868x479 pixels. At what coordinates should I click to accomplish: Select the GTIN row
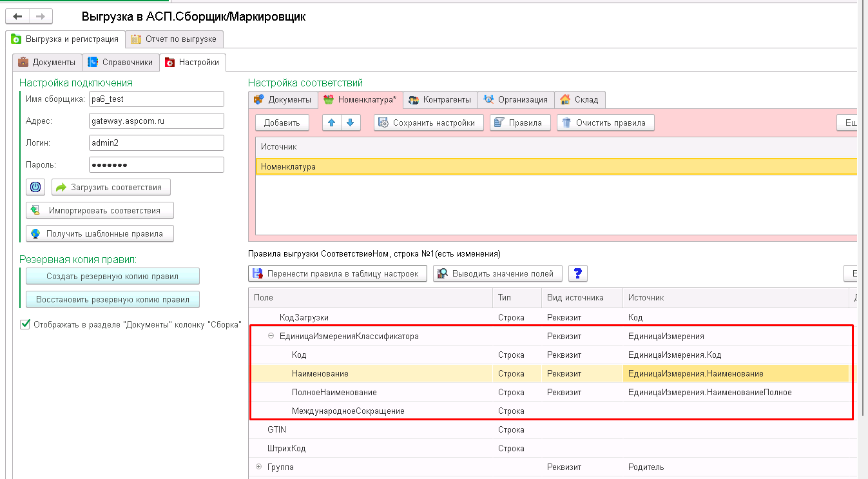[552, 429]
